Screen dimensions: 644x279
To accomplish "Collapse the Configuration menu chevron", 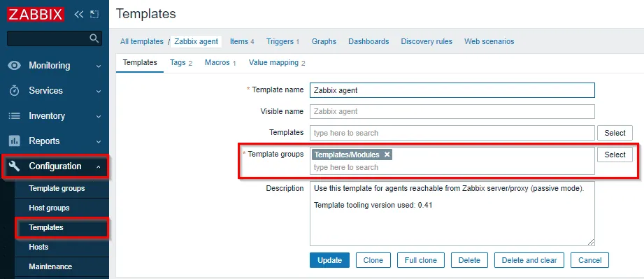I will 99,166.
